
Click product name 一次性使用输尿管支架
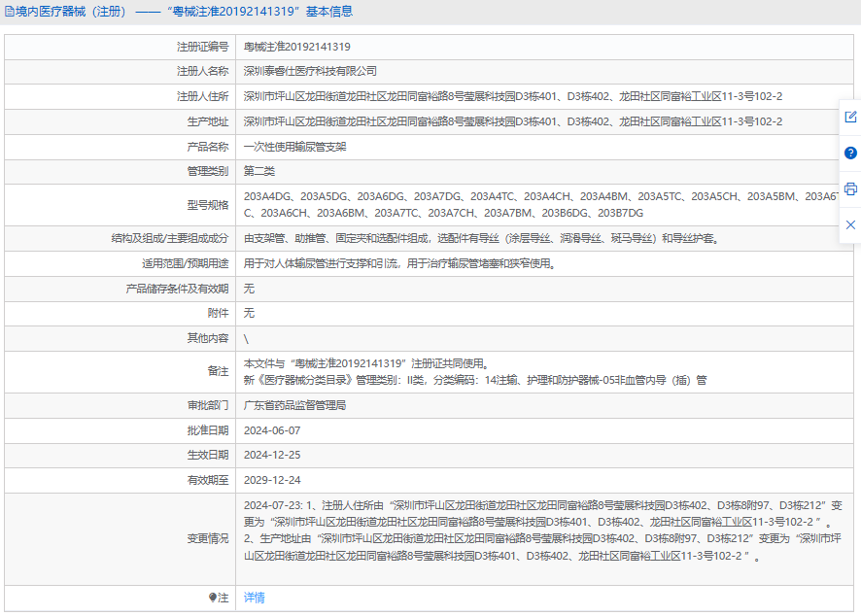[x=294, y=147]
